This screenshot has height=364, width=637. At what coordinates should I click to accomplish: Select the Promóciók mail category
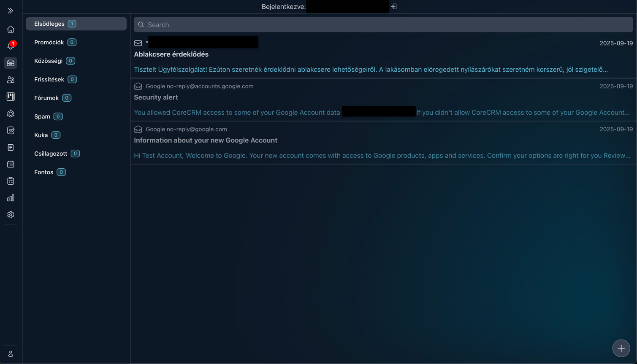click(49, 42)
